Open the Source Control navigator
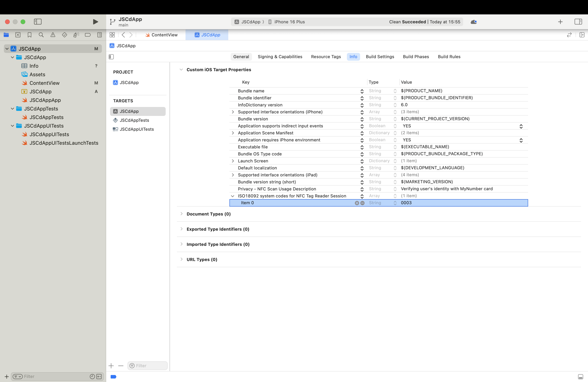Viewport: 588px width, 382px height. (18, 35)
